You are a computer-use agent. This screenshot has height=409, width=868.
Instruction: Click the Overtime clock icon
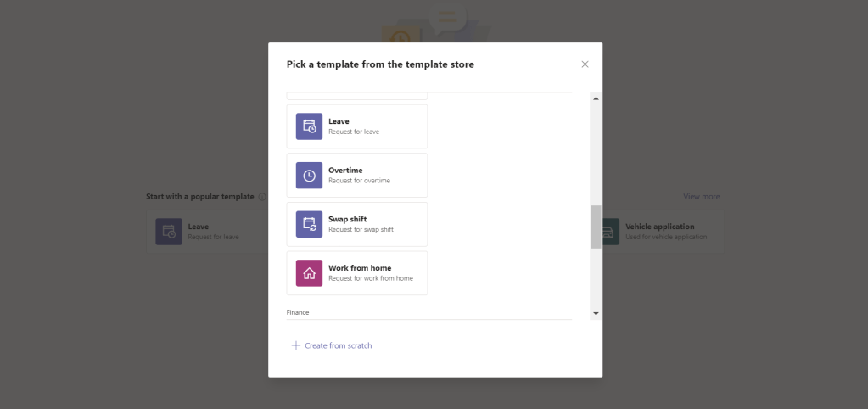coord(309,176)
